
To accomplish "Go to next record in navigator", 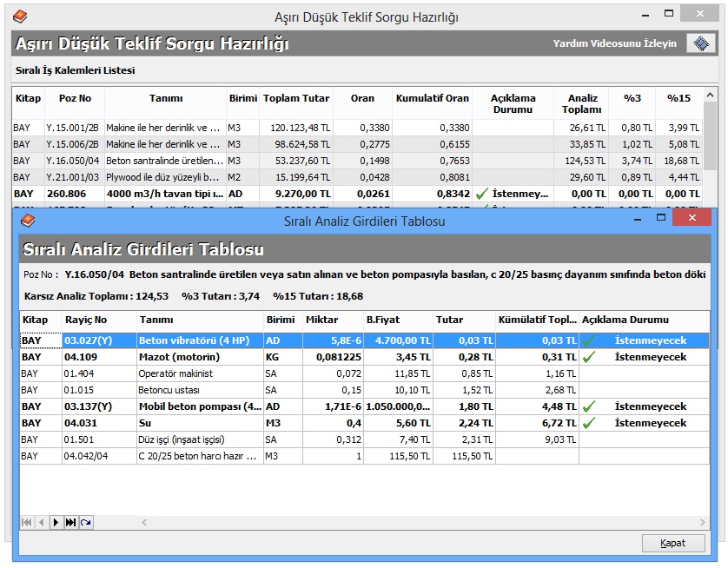I will pos(56,522).
